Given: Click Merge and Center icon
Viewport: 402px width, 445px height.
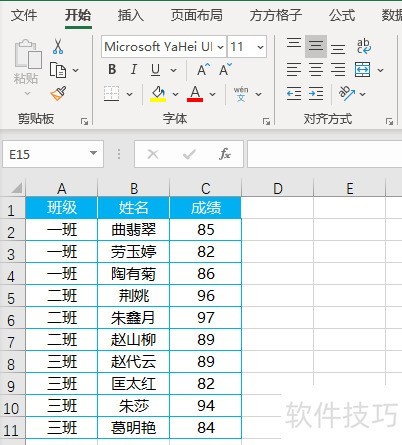Looking at the screenshot, I should coord(363,70).
